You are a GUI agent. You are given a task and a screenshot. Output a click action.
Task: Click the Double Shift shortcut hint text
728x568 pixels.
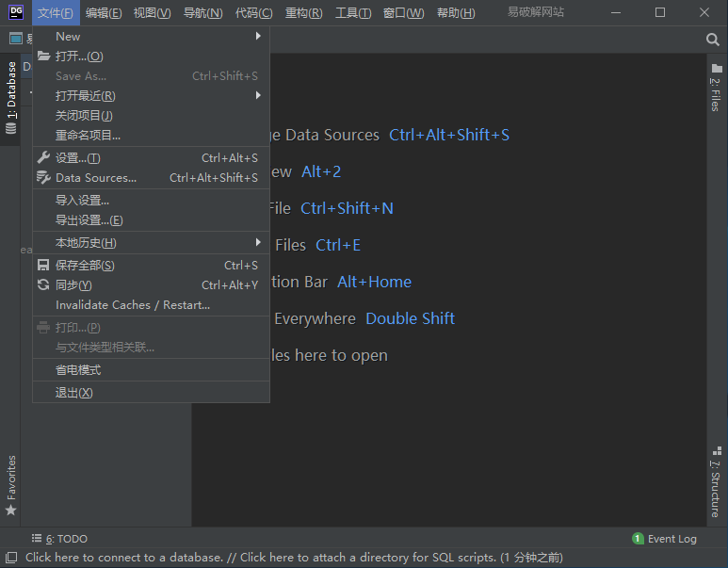tap(410, 318)
